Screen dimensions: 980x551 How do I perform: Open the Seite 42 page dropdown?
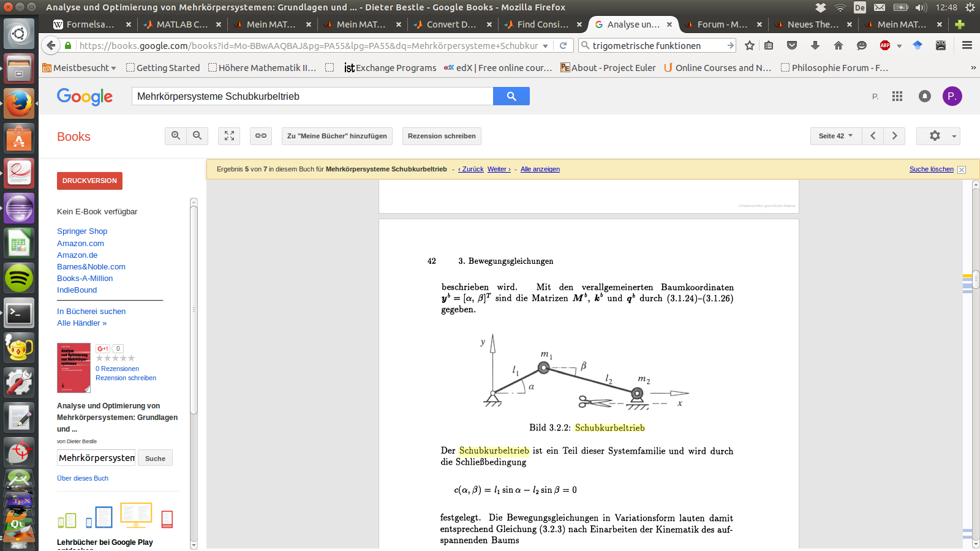pyautogui.click(x=835, y=136)
